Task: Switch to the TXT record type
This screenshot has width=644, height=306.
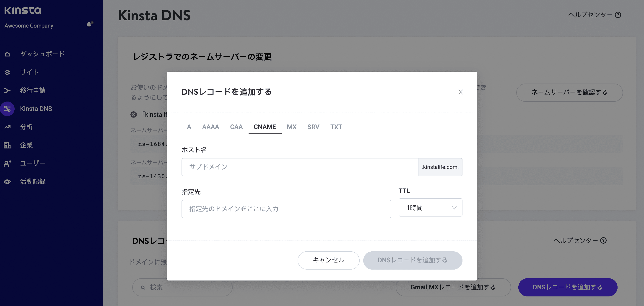Action: click(336, 127)
